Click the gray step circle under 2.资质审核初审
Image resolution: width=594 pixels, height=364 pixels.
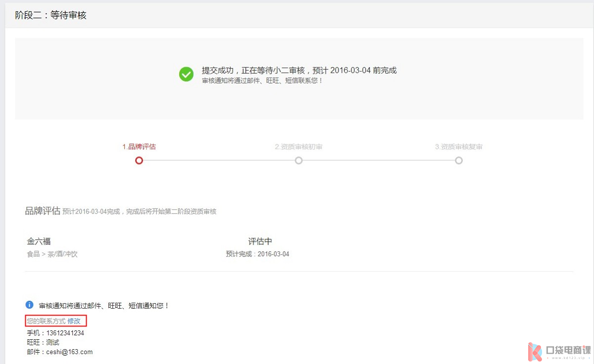pyautogui.click(x=298, y=160)
